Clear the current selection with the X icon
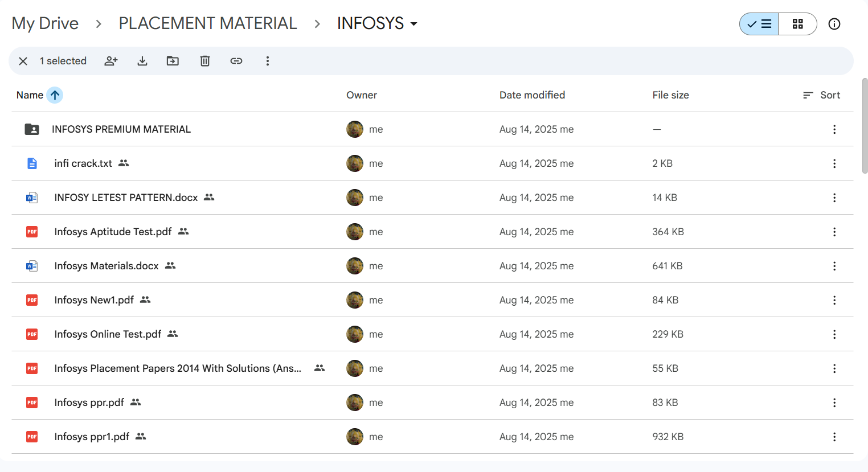The image size is (868, 472). click(x=23, y=61)
